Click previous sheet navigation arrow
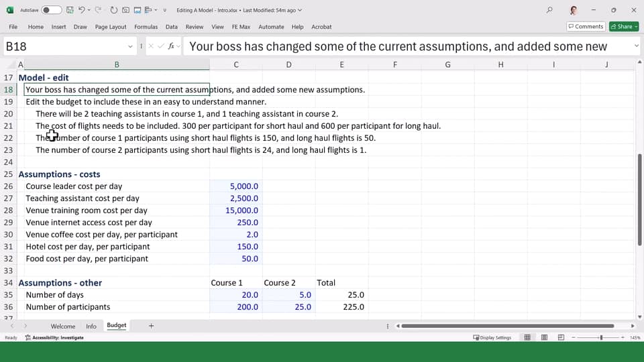 click(x=12, y=326)
